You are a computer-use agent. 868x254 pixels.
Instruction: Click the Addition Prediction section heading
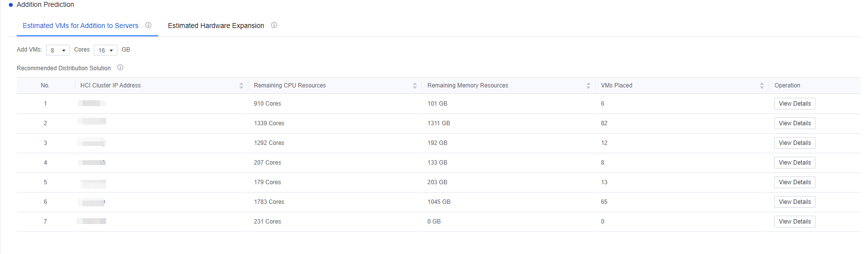[45, 4]
